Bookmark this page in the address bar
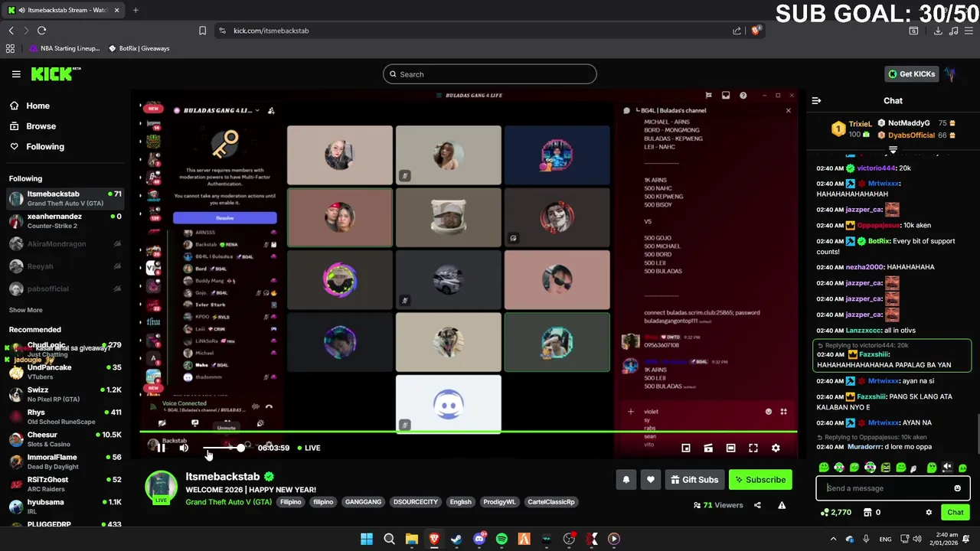The height and width of the screenshot is (551, 980). pyautogui.click(x=202, y=31)
